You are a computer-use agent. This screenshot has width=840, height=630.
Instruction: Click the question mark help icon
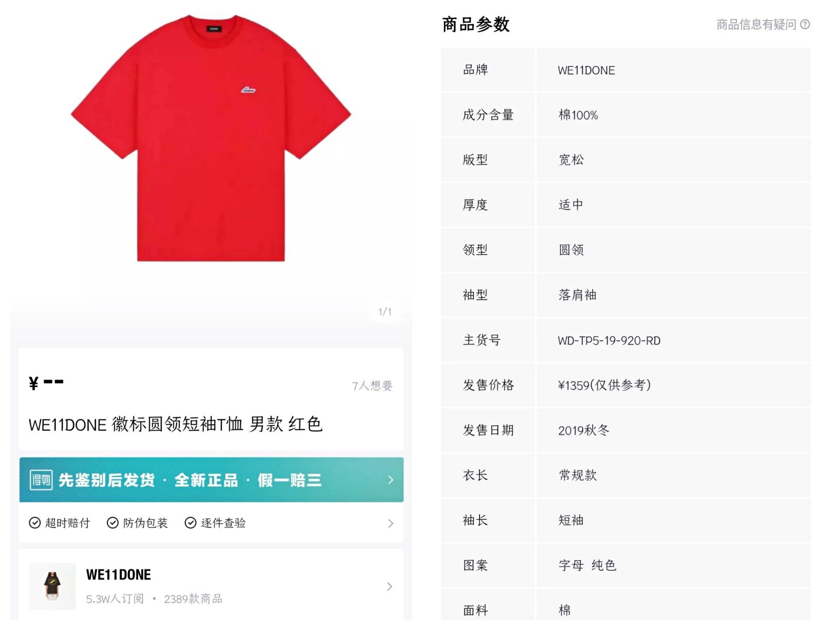click(x=805, y=24)
